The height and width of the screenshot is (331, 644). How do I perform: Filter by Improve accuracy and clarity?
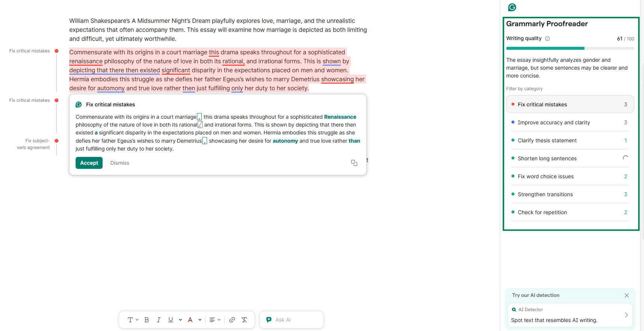[570, 122]
